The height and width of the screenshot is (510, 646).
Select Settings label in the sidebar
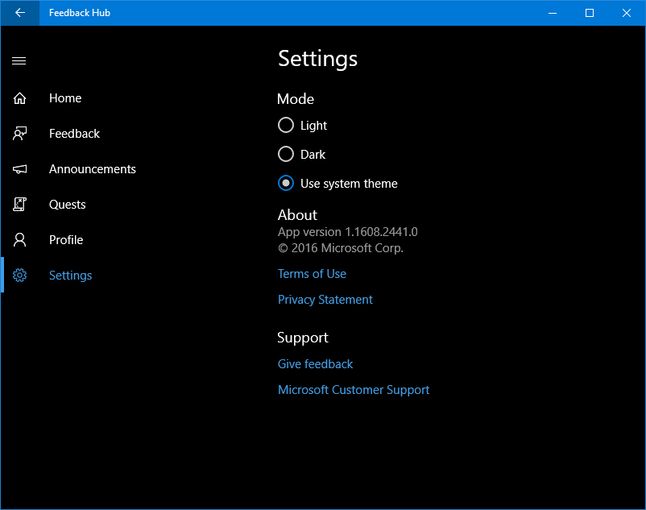tap(70, 275)
